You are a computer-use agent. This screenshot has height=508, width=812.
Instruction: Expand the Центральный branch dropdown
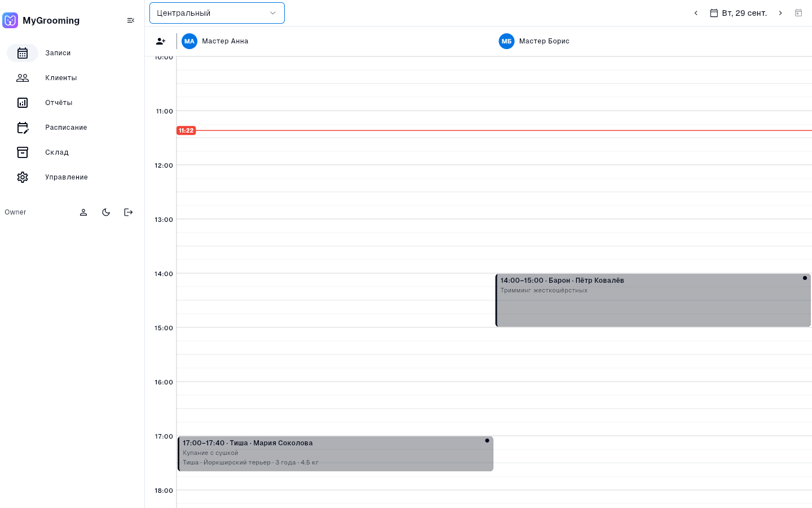(217, 13)
